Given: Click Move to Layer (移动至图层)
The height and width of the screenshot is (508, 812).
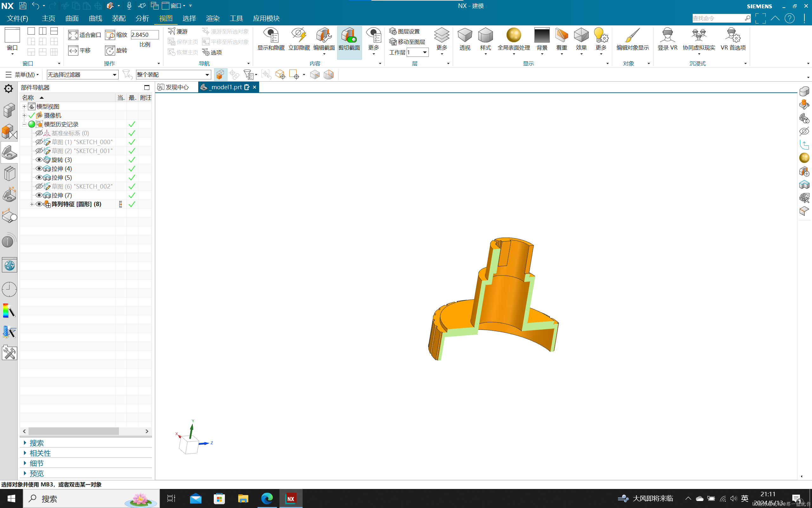Looking at the screenshot, I should point(407,42).
